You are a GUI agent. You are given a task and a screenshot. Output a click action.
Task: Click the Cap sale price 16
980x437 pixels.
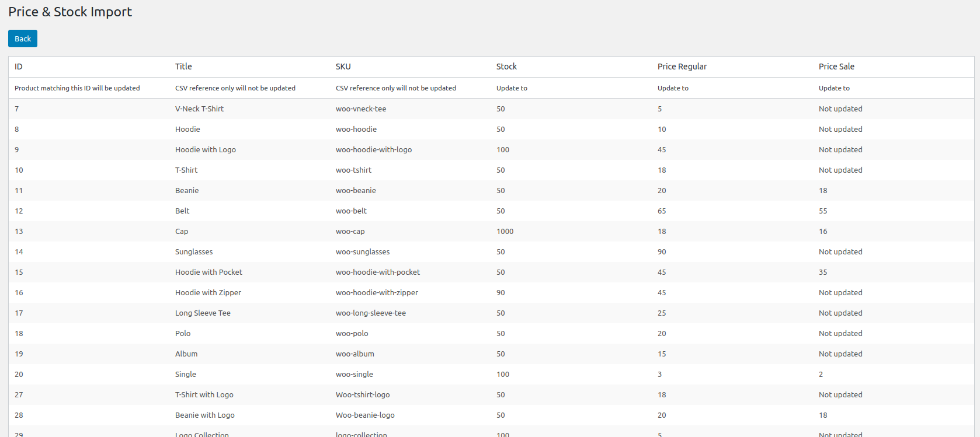click(x=823, y=231)
